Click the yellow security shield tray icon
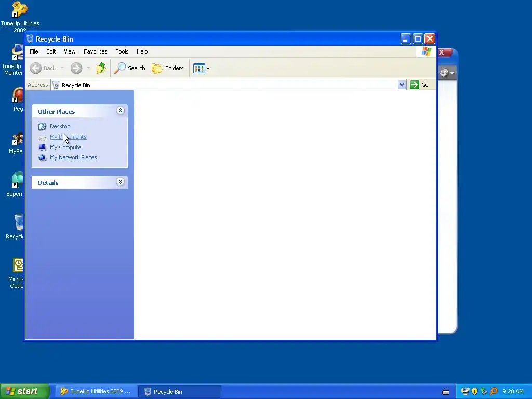 (475, 391)
